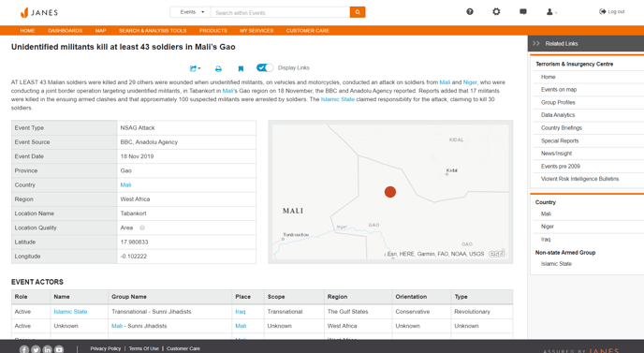Image resolution: width=644 pixels, height=353 pixels.
Task: Click the 'Tabankort' location name value
Action: point(133,213)
